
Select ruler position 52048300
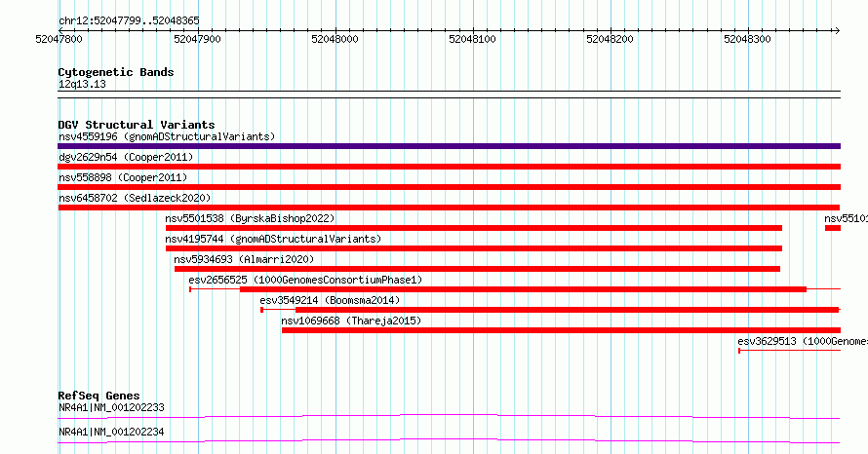(747, 39)
